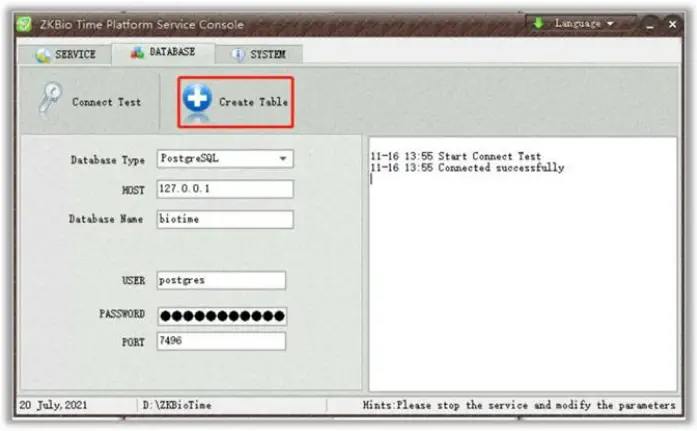Click the green download arrow icon beside Language
This screenshot has width=697, height=431.
click(x=538, y=23)
